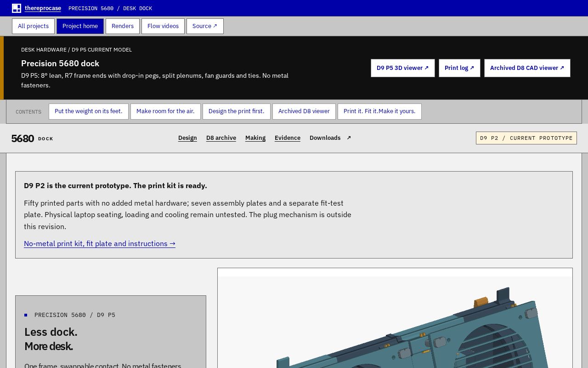Click the CONTENTS label
The height and width of the screenshot is (368, 588).
28,112
